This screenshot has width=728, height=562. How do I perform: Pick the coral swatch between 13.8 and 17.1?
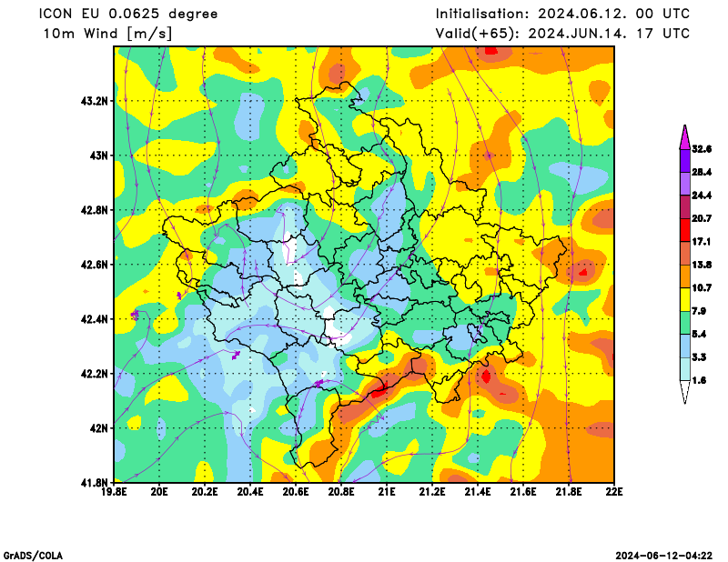coord(685,254)
